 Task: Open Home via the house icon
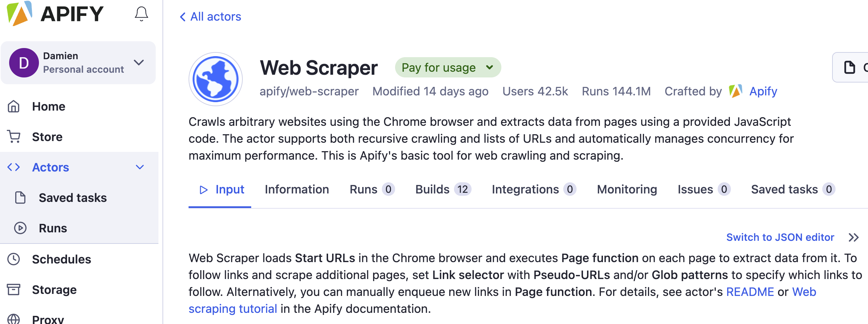(14, 107)
